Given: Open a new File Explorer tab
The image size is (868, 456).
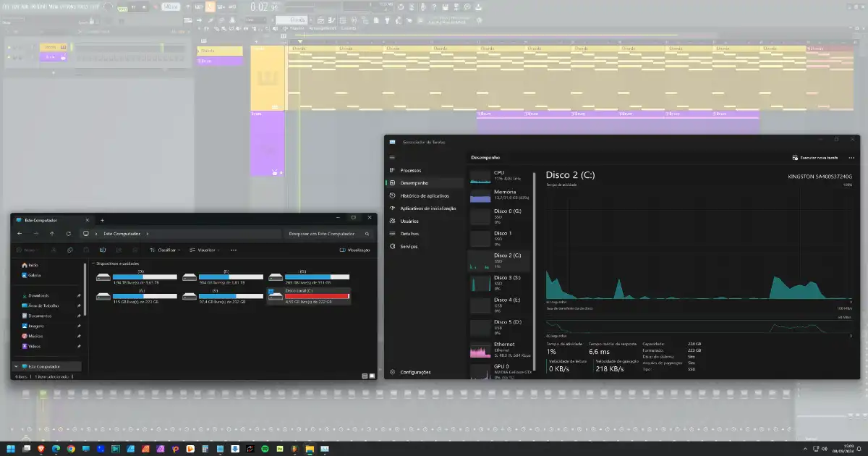Looking at the screenshot, I should click(102, 219).
